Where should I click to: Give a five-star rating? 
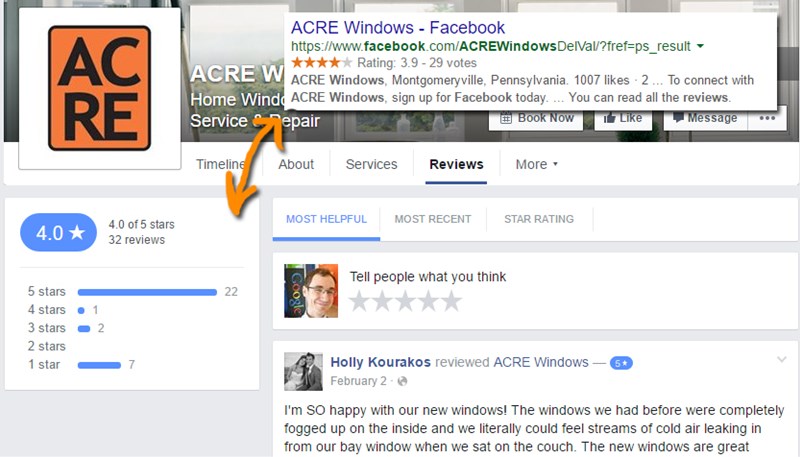(452, 301)
